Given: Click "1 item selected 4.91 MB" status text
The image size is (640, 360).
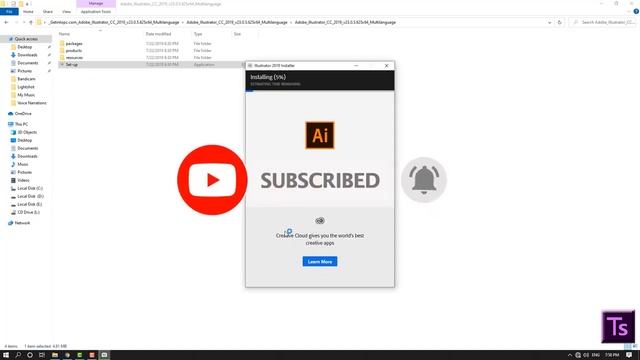Looking at the screenshot, I should 45,346.
